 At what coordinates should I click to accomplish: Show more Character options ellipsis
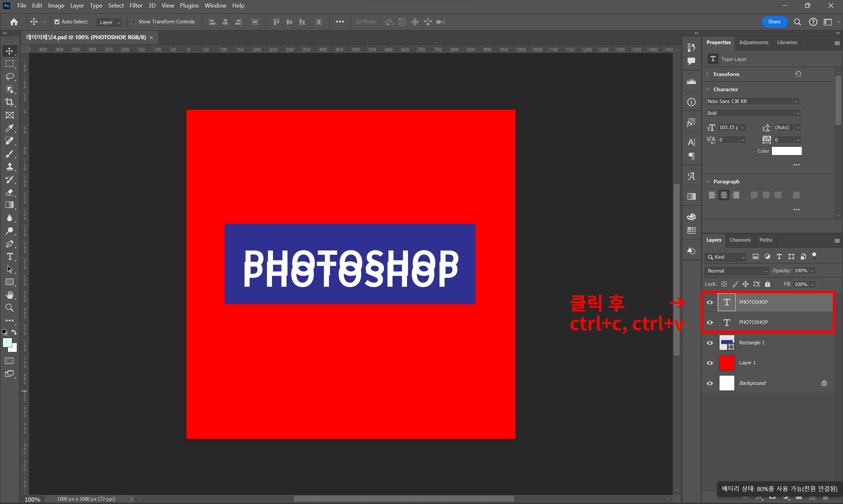pyautogui.click(x=796, y=165)
